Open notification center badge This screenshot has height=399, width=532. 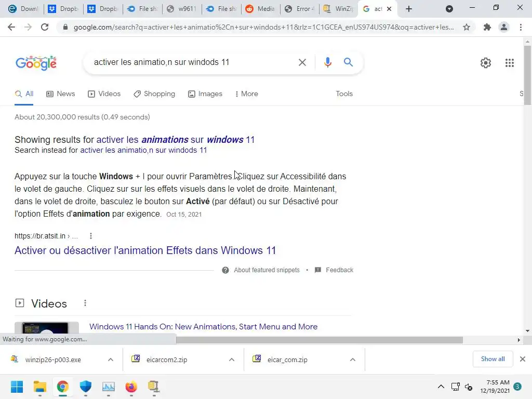click(517, 387)
